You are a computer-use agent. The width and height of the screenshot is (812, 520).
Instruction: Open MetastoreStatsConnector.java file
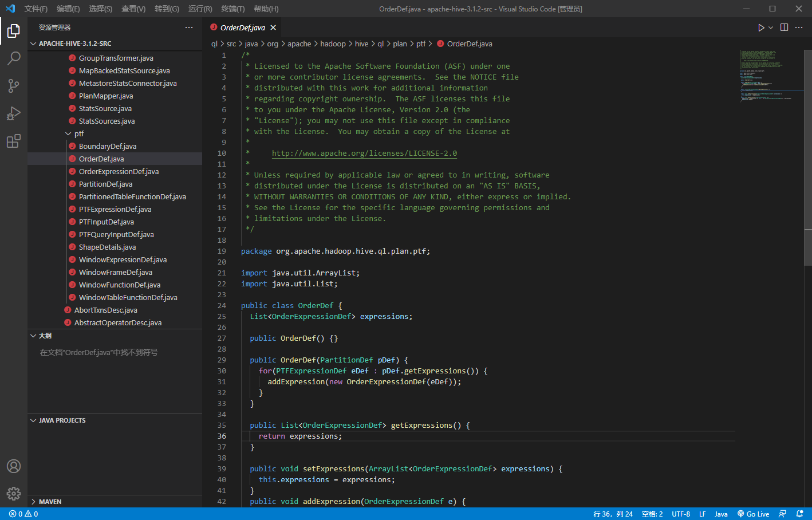point(128,83)
